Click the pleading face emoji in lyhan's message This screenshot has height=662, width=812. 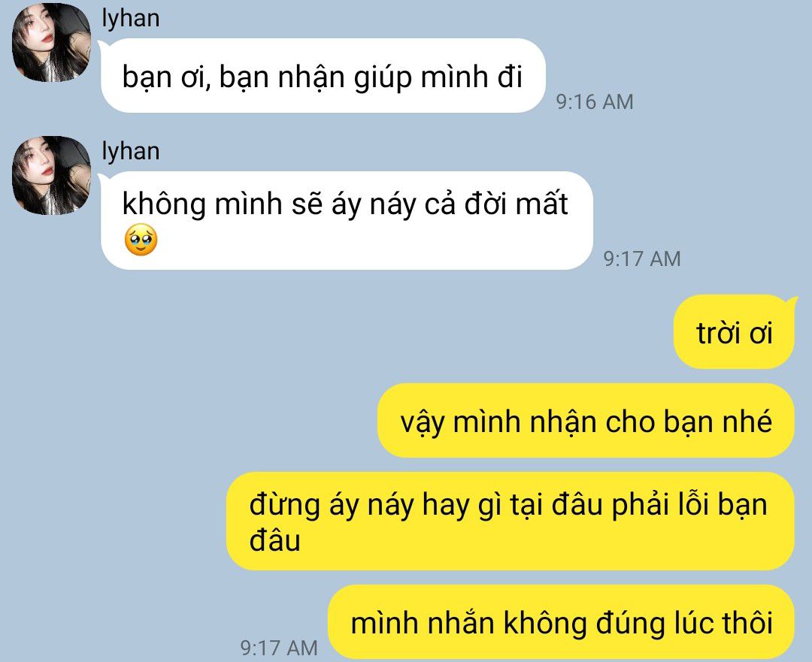(x=141, y=240)
